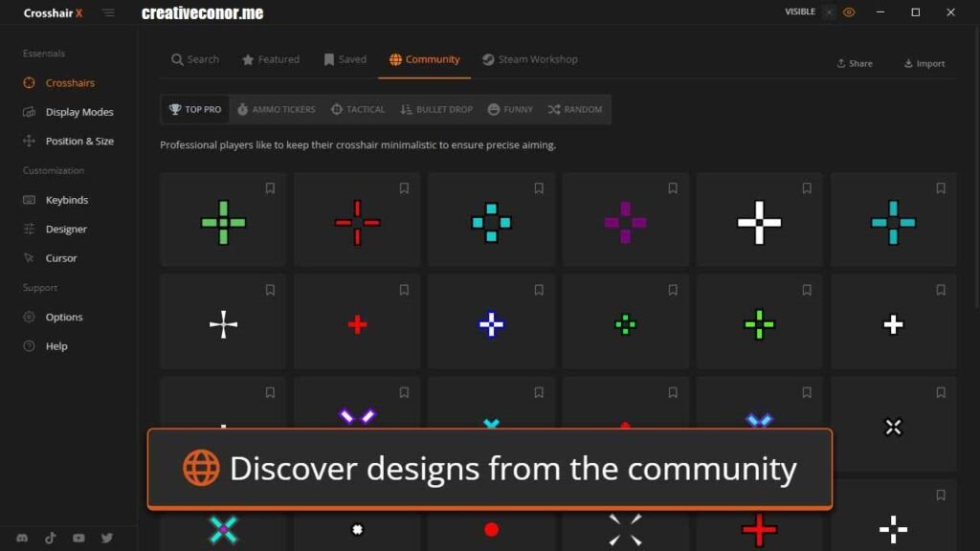Screen dimensions: 980x551
Task: Click the Share button
Action: point(855,63)
